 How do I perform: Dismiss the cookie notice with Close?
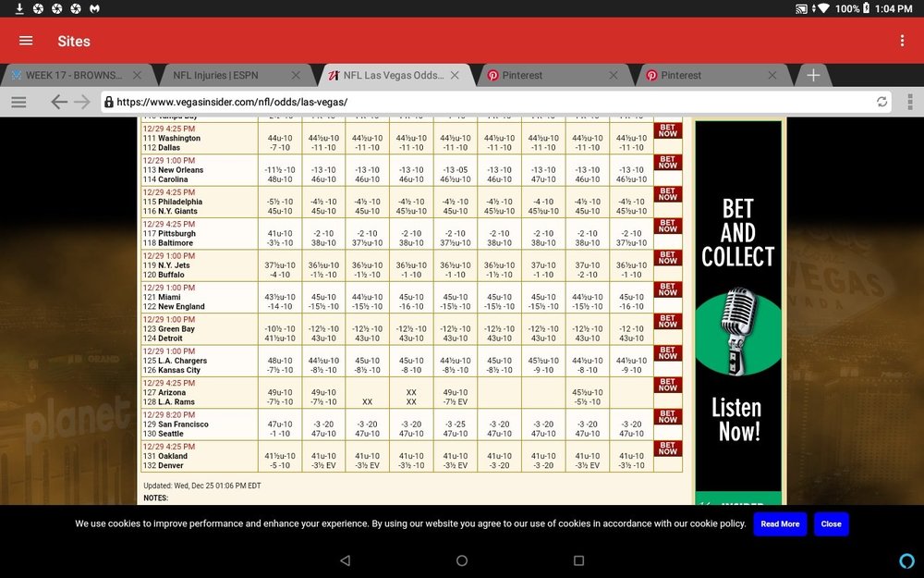pos(831,523)
